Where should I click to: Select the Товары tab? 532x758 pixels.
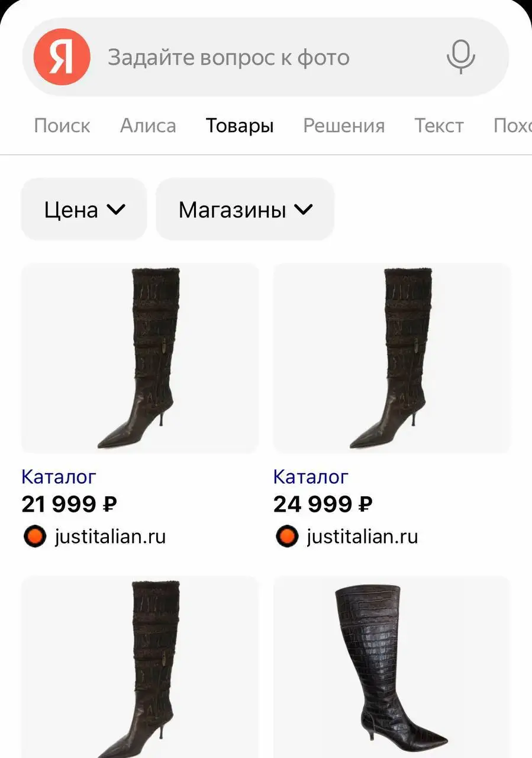pos(240,126)
